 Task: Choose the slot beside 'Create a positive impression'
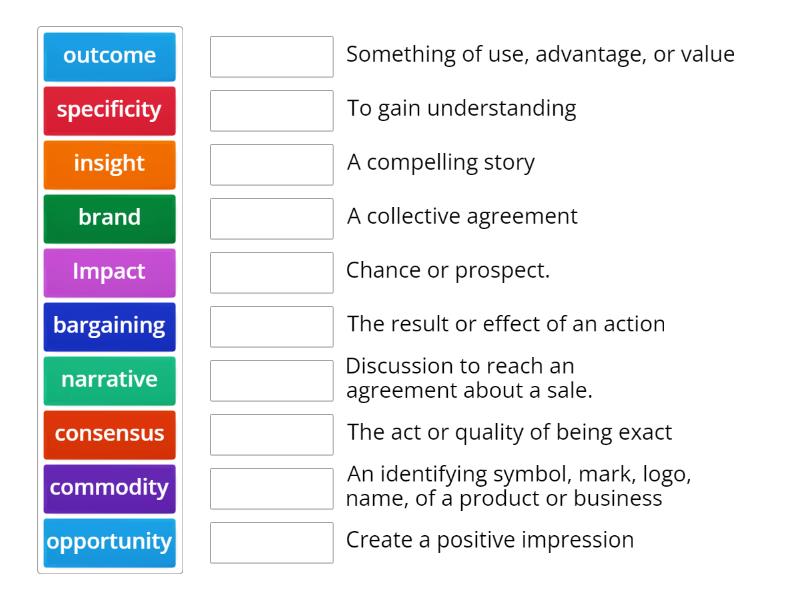(x=272, y=542)
